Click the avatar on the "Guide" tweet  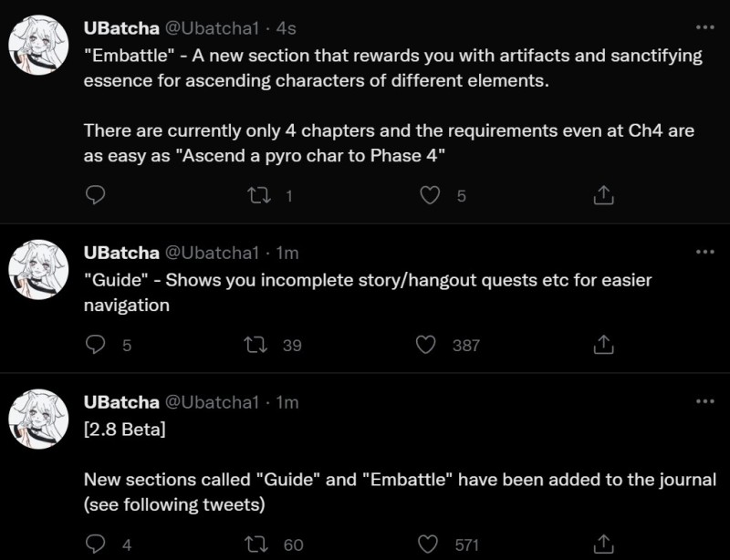pyautogui.click(x=38, y=270)
